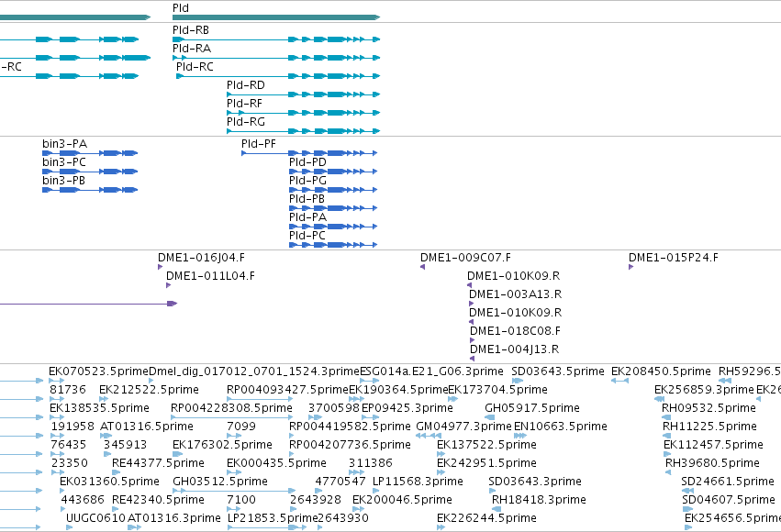Click the EK212522.5prime EST label
The height and width of the screenshot is (532, 781).
(149, 390)
